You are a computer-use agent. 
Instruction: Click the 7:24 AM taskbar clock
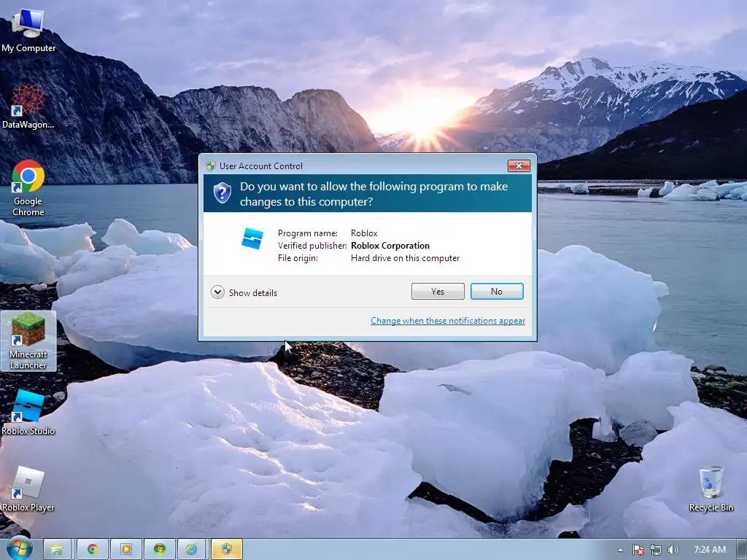tap(709, 550)
